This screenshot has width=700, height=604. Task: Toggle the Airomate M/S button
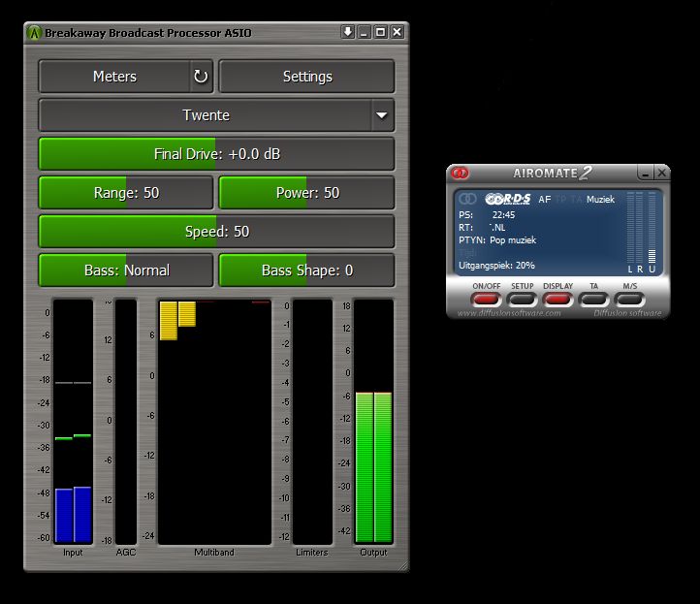coord(629,299)
